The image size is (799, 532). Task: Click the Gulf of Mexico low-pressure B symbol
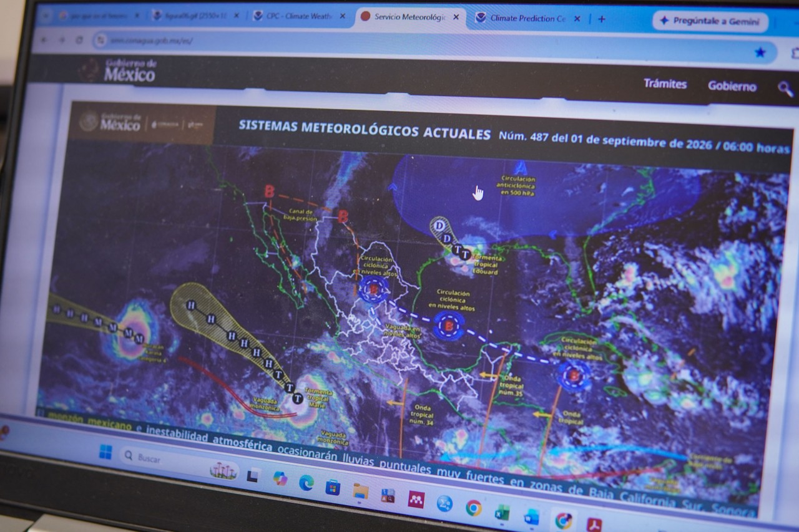tap(448, 325)
